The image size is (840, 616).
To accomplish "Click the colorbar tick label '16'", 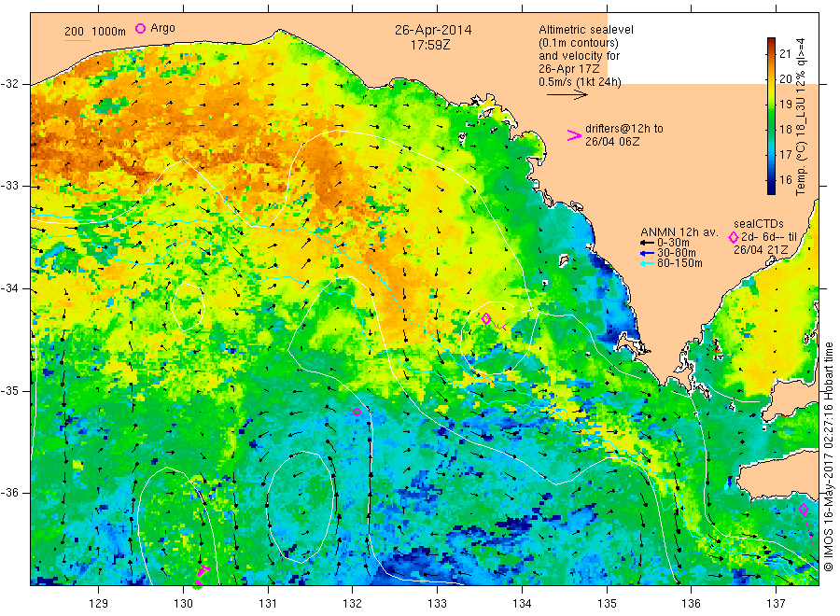I will (x=785, y=179).
